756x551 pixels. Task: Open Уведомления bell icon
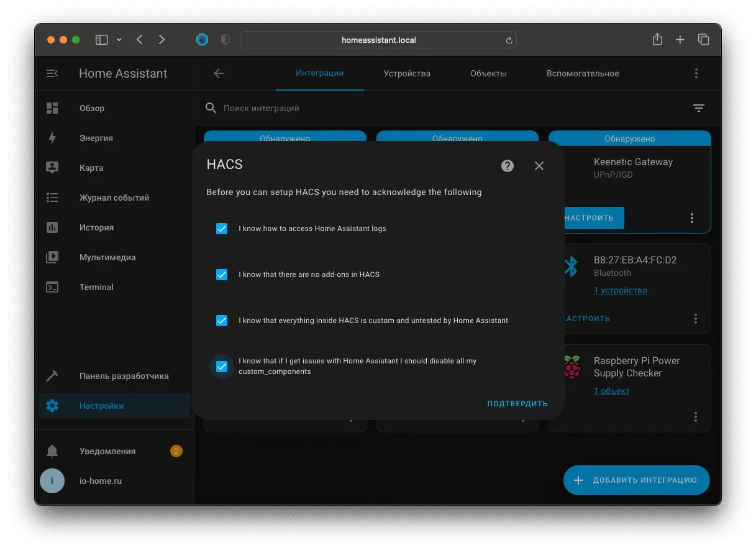(x=52, y=451)
